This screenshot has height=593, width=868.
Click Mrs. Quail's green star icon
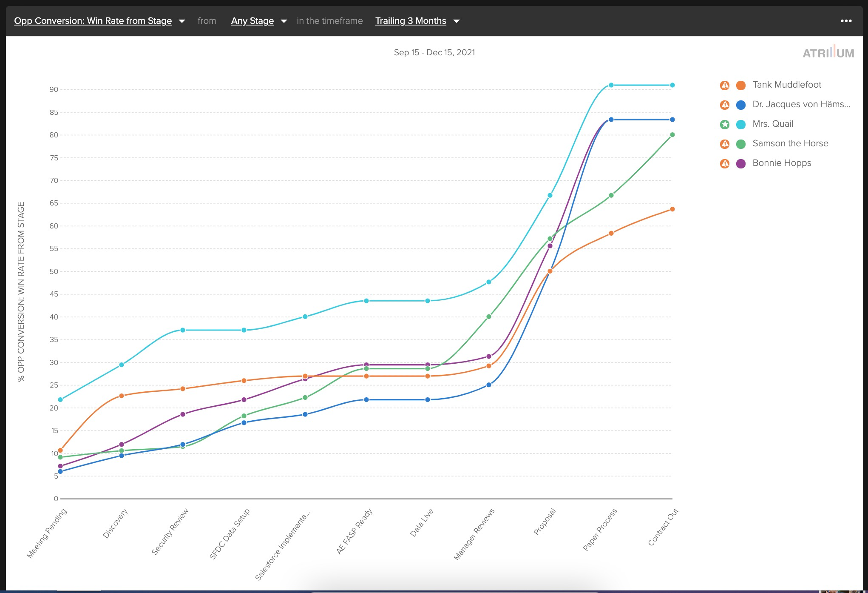click(725, 124)
